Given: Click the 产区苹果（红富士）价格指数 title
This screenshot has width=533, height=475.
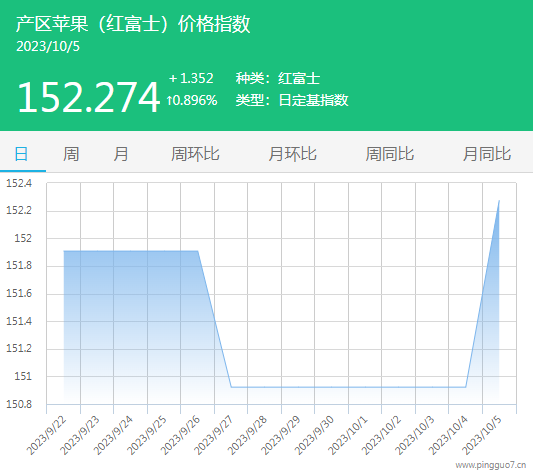Looking at the screenshot, I should point(133,24).
